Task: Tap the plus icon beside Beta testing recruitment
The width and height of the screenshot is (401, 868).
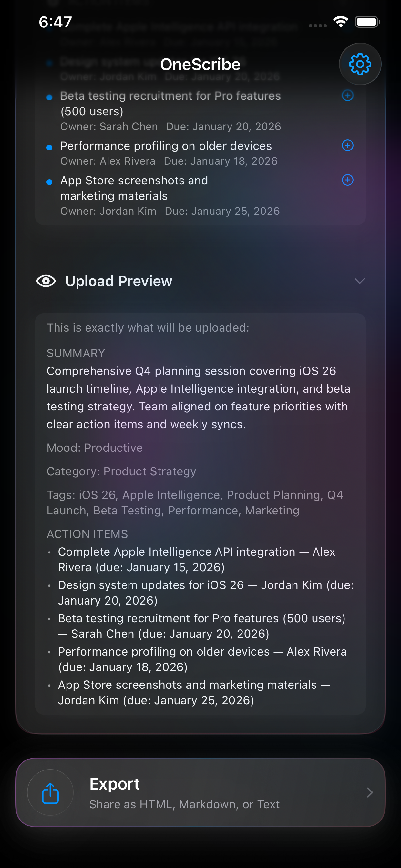Action: pos(347,96)
